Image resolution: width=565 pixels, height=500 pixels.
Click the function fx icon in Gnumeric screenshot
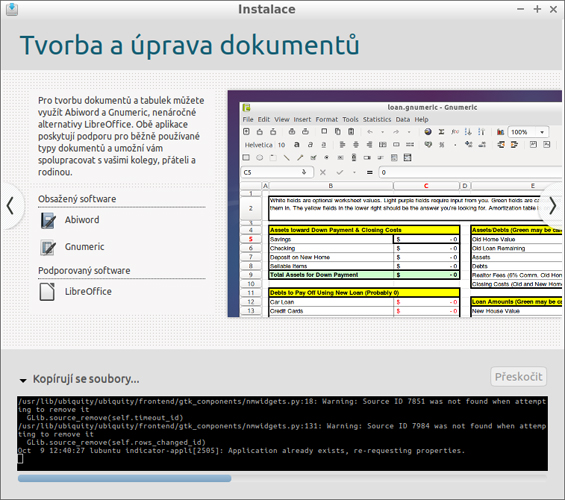[x=455, y=132]
